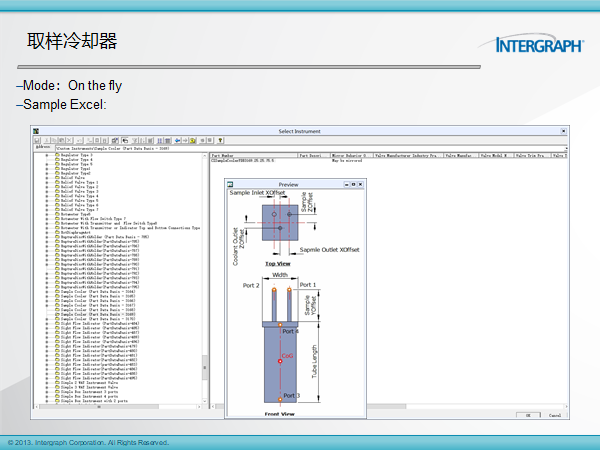Click the folder icon of Rotameter Type6
The image size is (600, 450).
pos(57,214)
